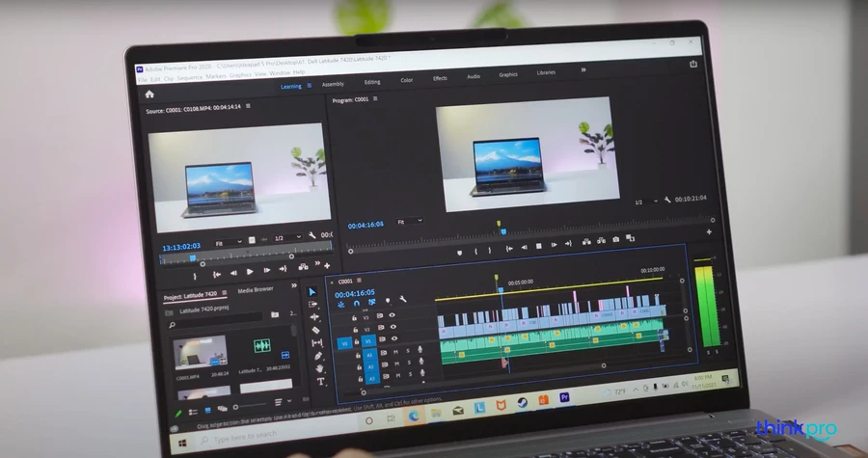Play the clip in Source monitor
The width and height of the screenshot is (868, 458).
coord(250,272)
